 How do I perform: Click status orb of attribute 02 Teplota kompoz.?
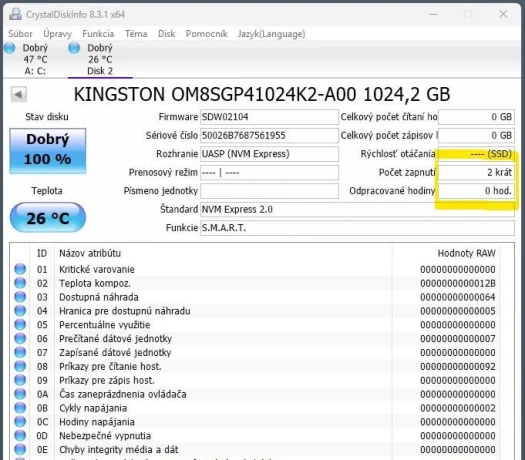(20, 283)
